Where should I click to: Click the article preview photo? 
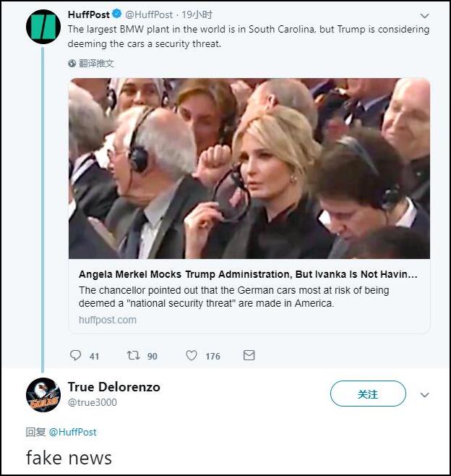249,168
